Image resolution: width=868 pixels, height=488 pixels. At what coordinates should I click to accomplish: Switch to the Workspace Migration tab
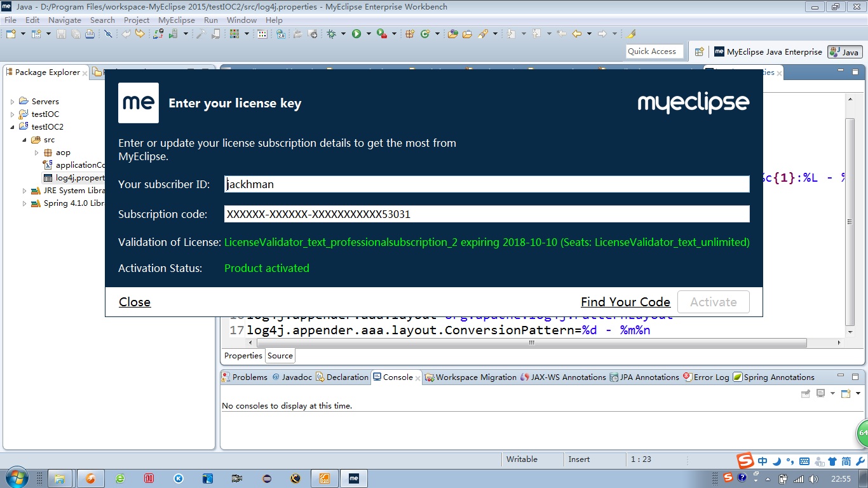click(471, 377)
